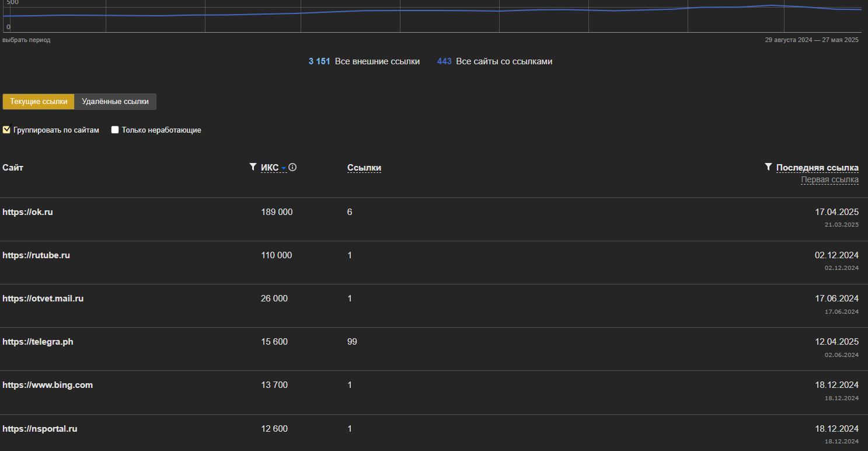Screen dimensions: 868x451
Task: Click links count 1 for otvet.mail.ru
Action: pyautogui.click(x=350, y=299)
